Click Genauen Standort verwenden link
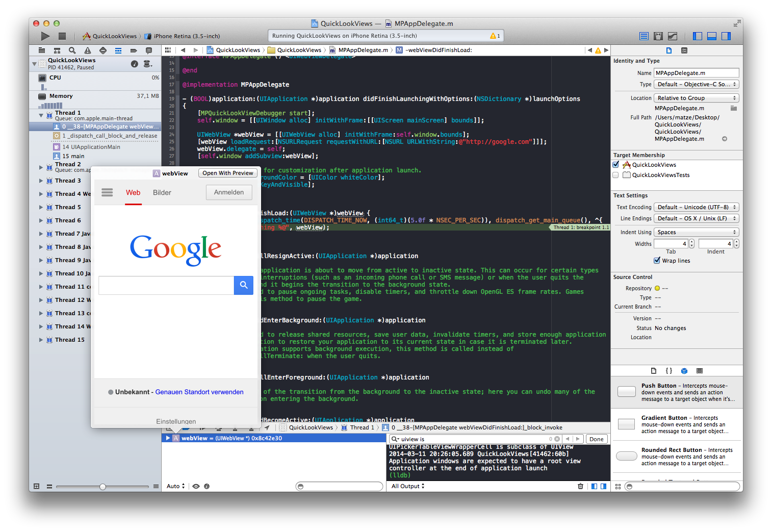 pos(199,392)
